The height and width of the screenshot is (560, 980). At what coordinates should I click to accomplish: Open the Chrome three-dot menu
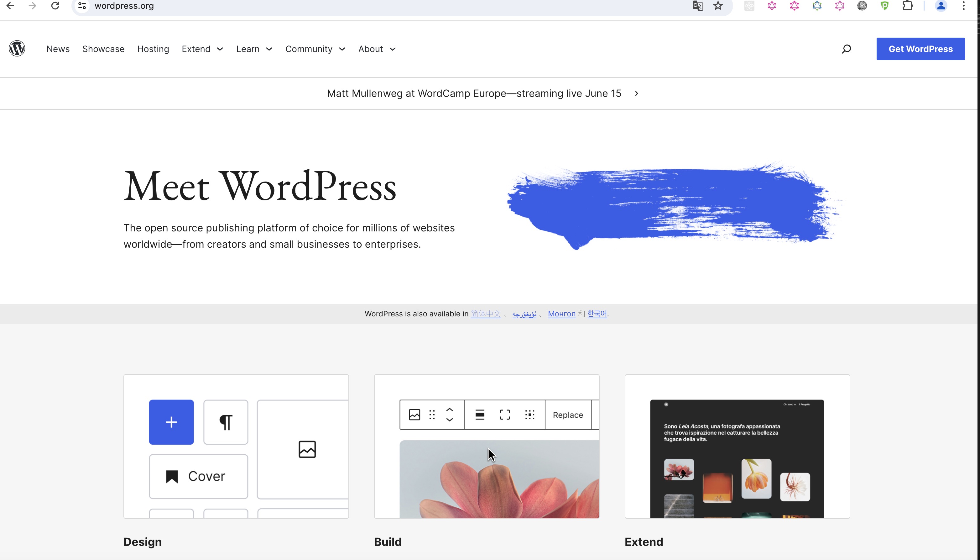coord(963,6)
